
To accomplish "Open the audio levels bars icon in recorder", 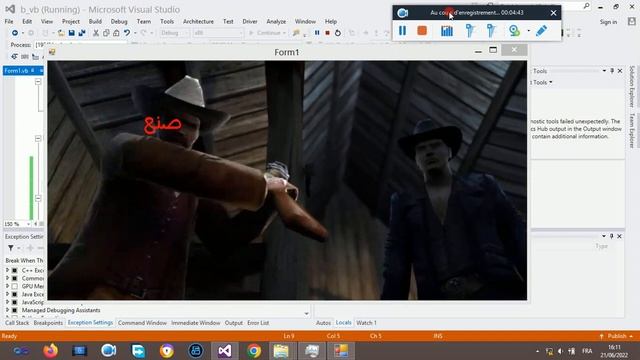I will pyautogui.click(x=447, y=31).
